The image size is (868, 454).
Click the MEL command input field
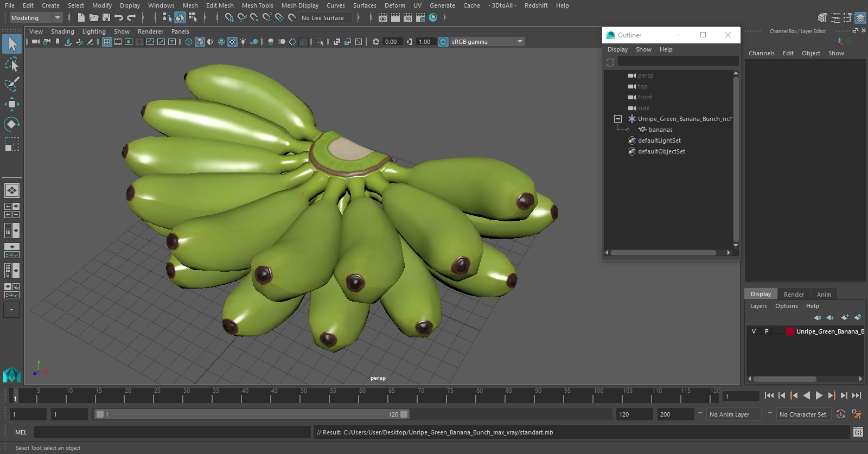(x=171, y=432)
